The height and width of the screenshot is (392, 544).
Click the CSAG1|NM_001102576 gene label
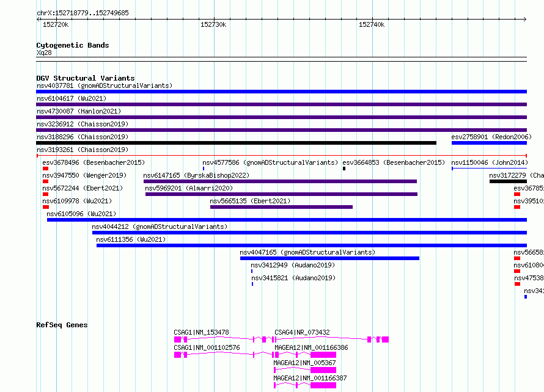coord(207,347)
